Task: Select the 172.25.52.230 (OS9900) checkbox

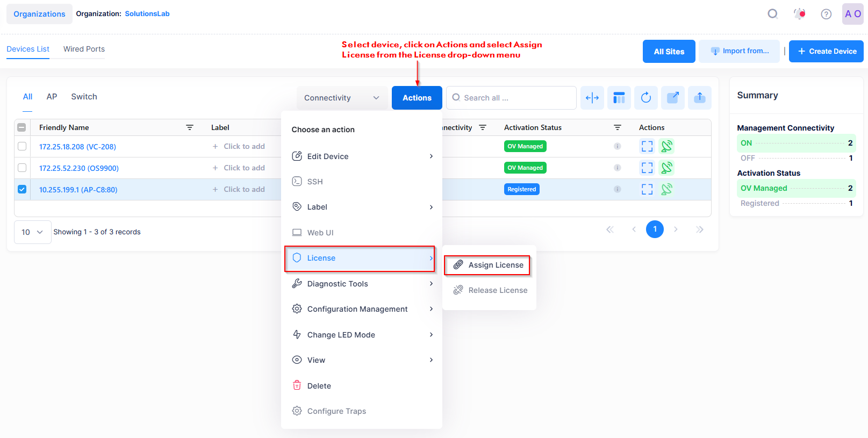Action: (x=22, y=168)
